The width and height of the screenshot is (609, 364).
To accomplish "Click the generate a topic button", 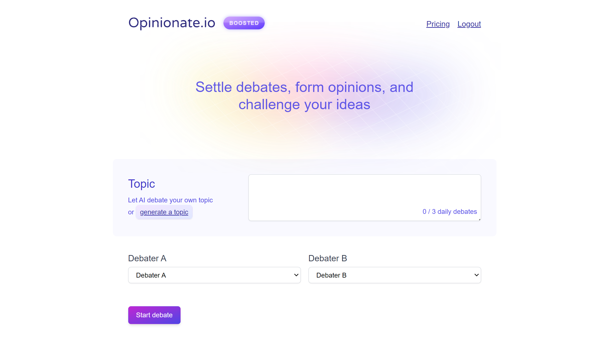I will click(164, 212).
